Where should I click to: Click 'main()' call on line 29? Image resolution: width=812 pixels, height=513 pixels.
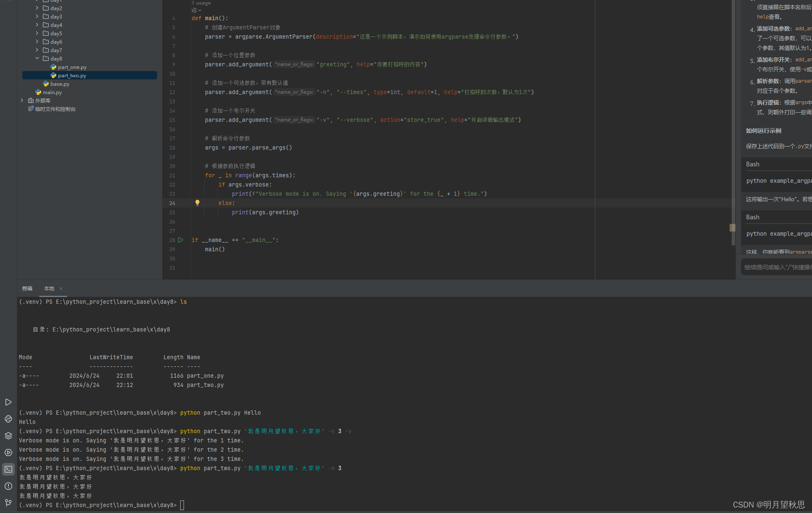(x=215, y=250)
